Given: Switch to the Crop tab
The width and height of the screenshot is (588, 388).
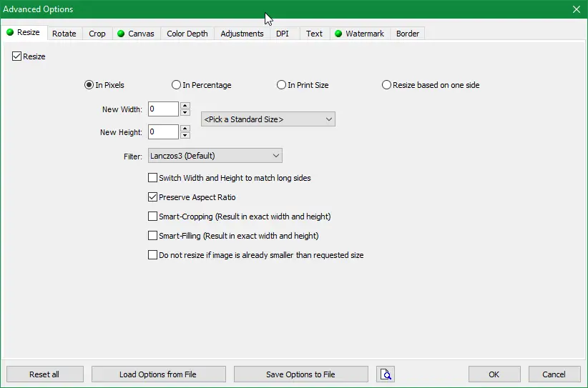Looking at the screenshot, I should pyautogui.click(x=97, y=34).
